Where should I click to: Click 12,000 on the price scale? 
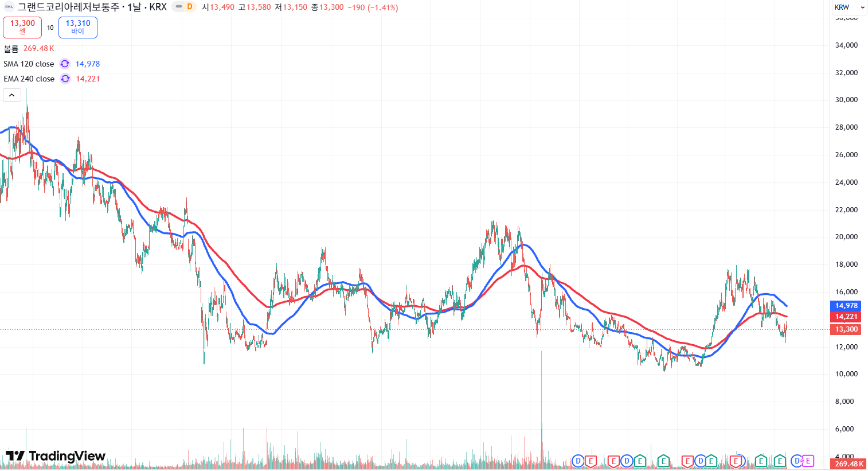click(x=846, y=347)
